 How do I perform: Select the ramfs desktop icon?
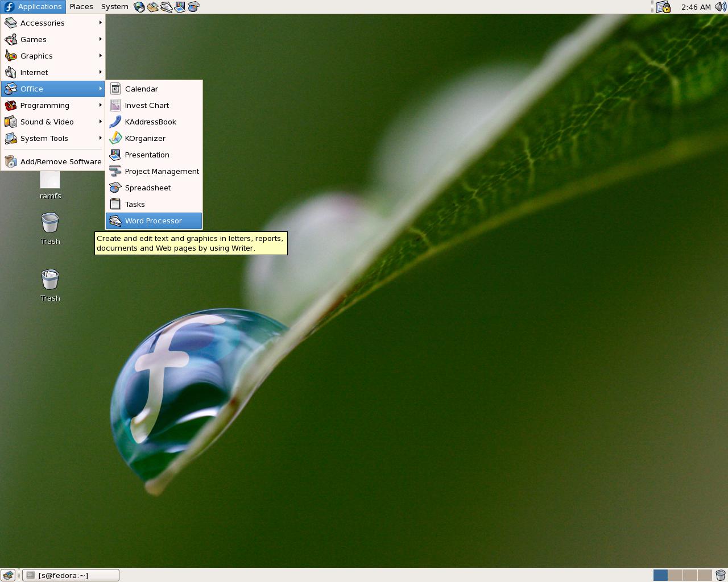[x=50, y=185]
